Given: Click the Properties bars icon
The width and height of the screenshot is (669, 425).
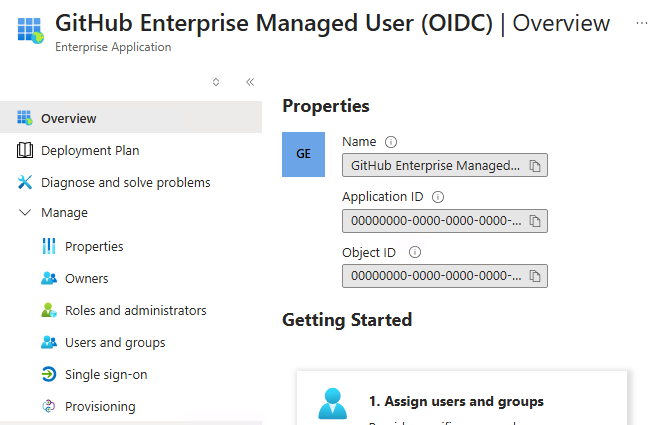Looking at the screenshot, I should click(49, 246).
